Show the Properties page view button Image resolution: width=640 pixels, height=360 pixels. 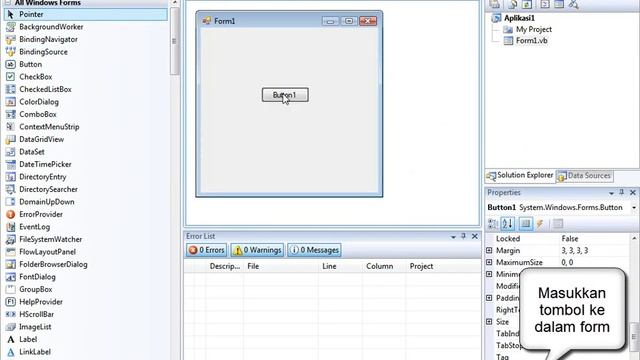[526, 224]
